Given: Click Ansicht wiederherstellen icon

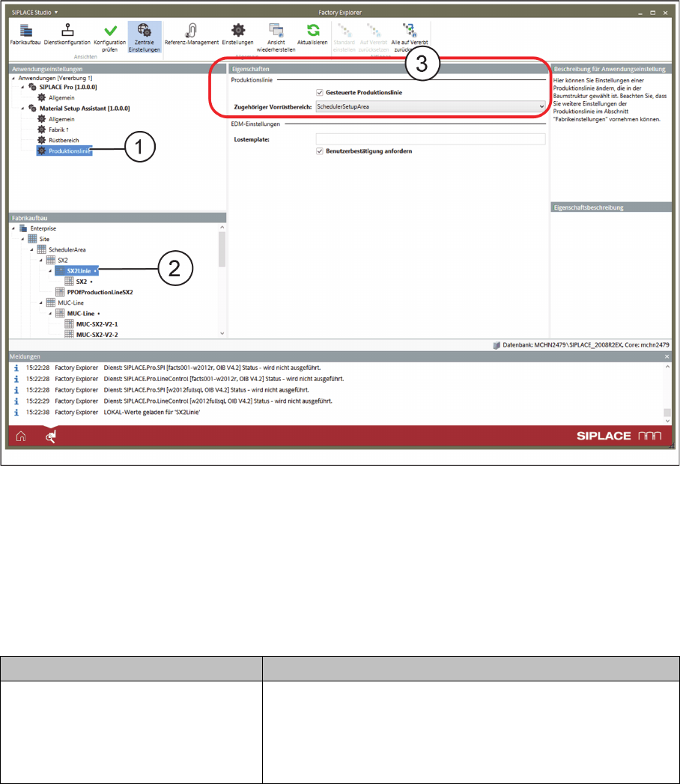Looking at the screenshot, I should (276, 31).
